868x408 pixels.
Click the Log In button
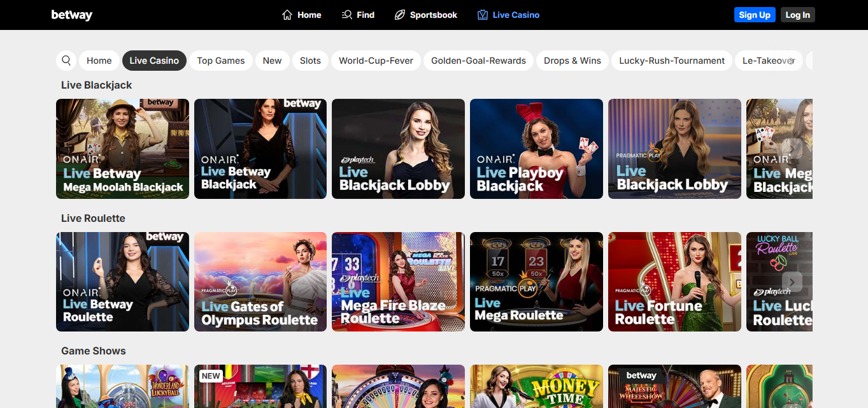(x=797, y=15)
